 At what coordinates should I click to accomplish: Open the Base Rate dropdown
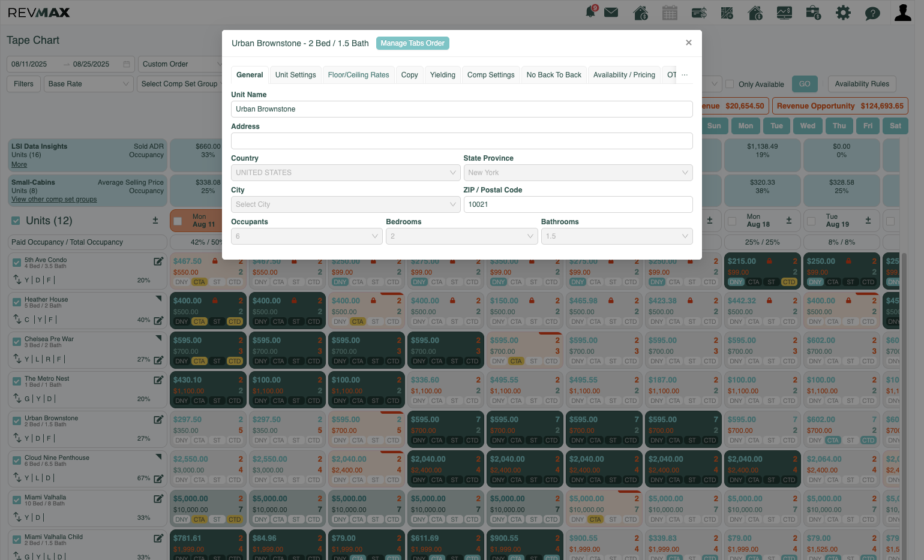click(89, 84)
